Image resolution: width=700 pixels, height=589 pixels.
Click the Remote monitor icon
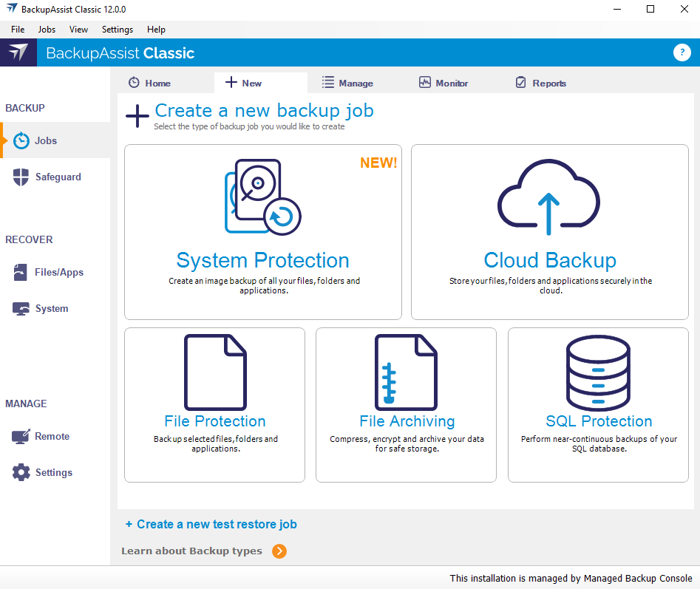[x=21, y=437]
